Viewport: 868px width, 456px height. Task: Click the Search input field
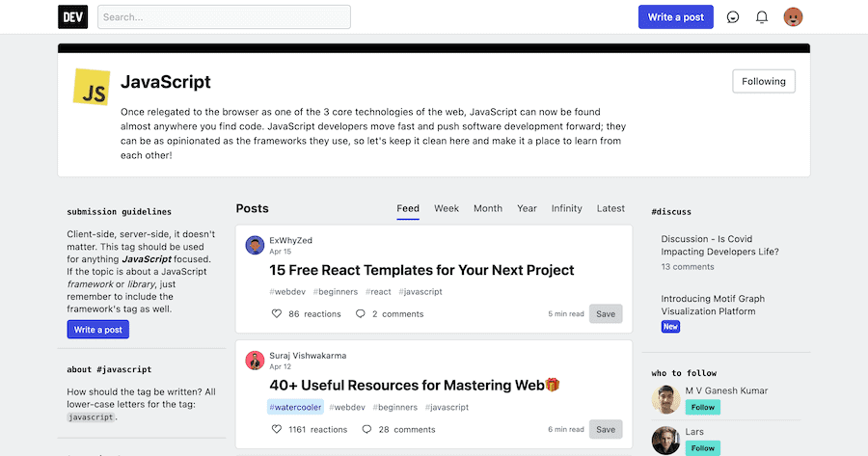coord(224,17)
